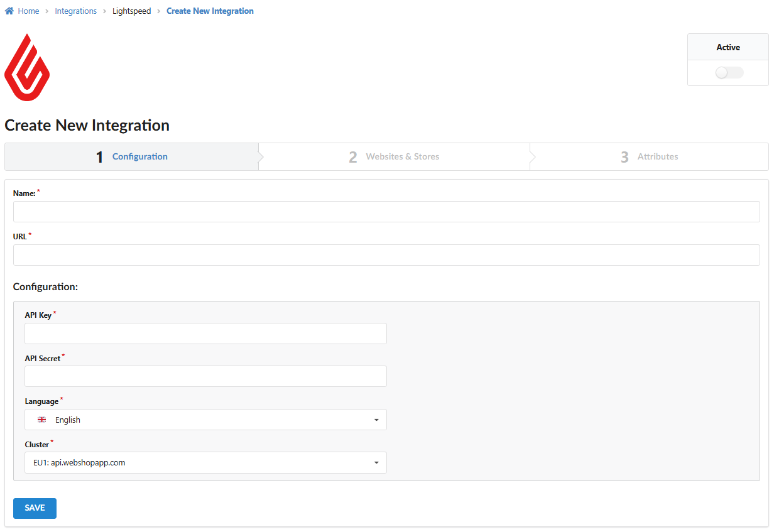Focus the API Secret input field
The image size is (774, 532).
click(205, 376)
